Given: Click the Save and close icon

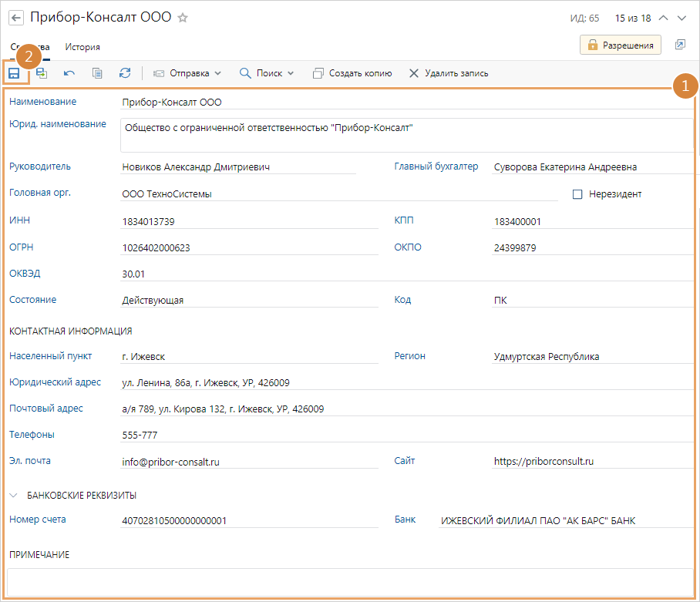Looking at the screenshot, I should [42, 73].
